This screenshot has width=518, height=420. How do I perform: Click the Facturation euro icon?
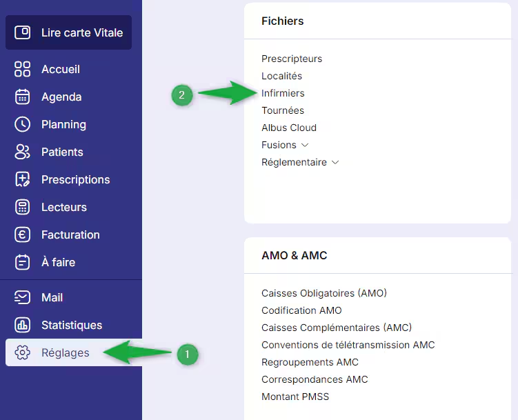(23, 234)
